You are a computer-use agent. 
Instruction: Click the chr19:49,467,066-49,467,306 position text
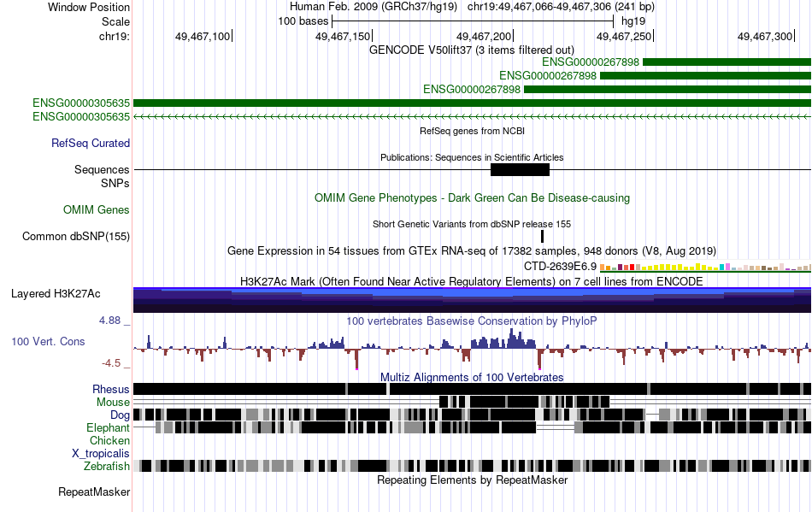[561, 7]
